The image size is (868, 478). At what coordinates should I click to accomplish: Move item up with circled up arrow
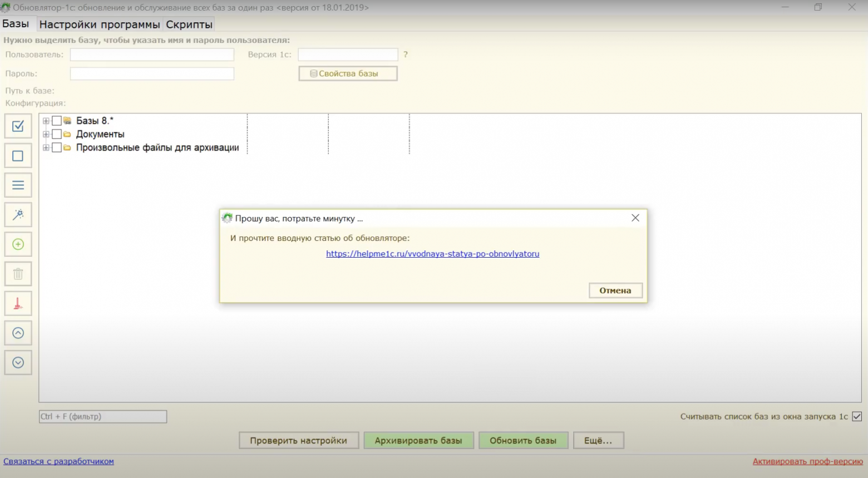pyautogui.click(x=18, y=333)
